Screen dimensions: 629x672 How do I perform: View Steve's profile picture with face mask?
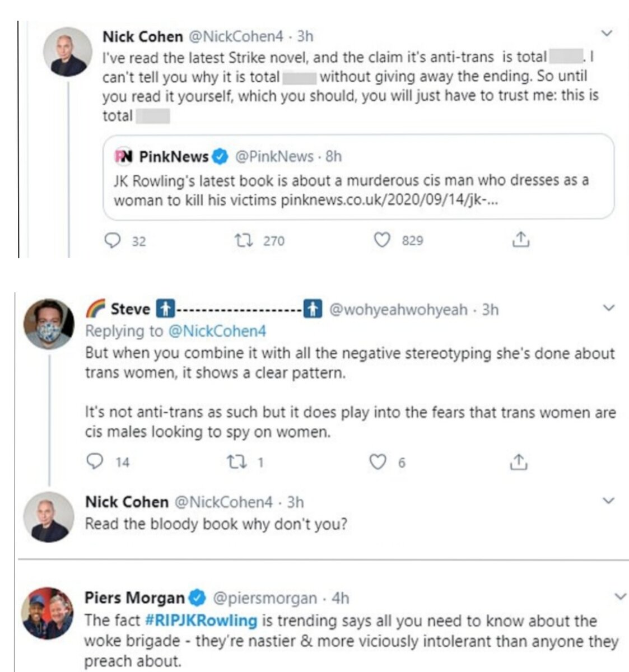(49, 324)
